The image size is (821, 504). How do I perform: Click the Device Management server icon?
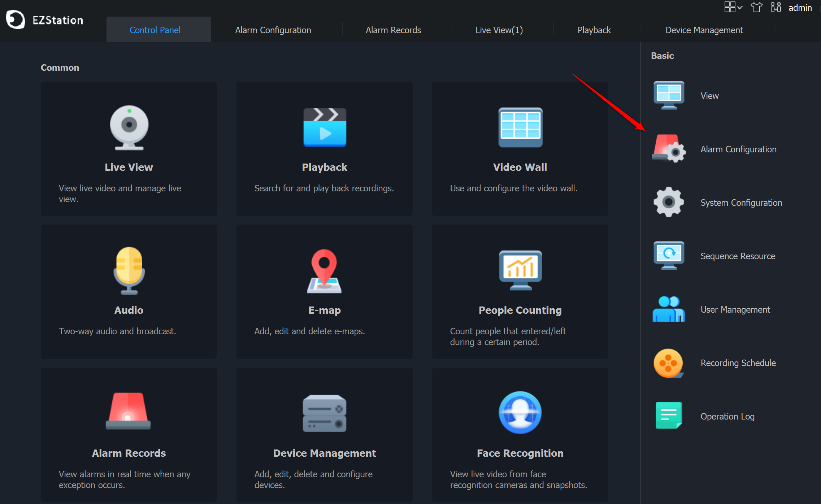325,413
